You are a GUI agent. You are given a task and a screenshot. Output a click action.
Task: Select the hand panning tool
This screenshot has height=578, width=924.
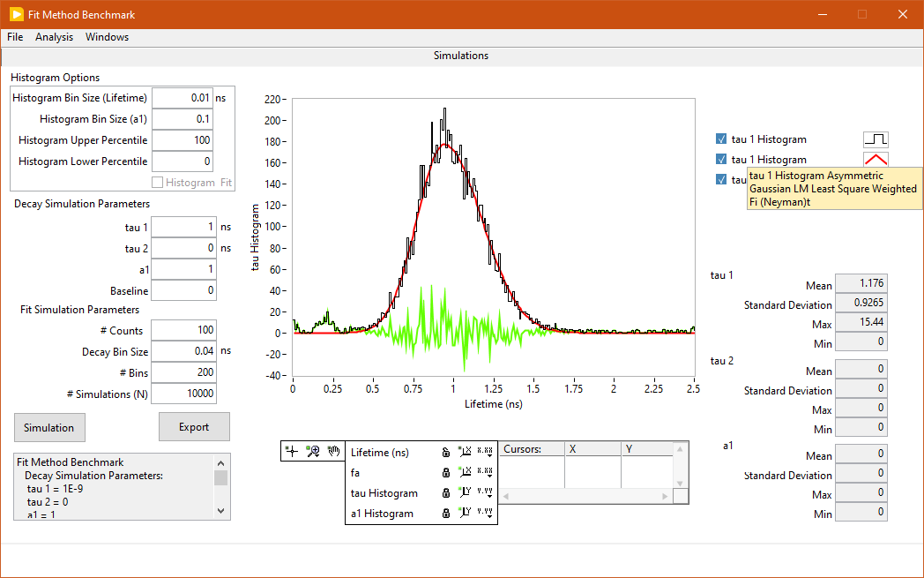pyautogui.click(x=334, y=452)
